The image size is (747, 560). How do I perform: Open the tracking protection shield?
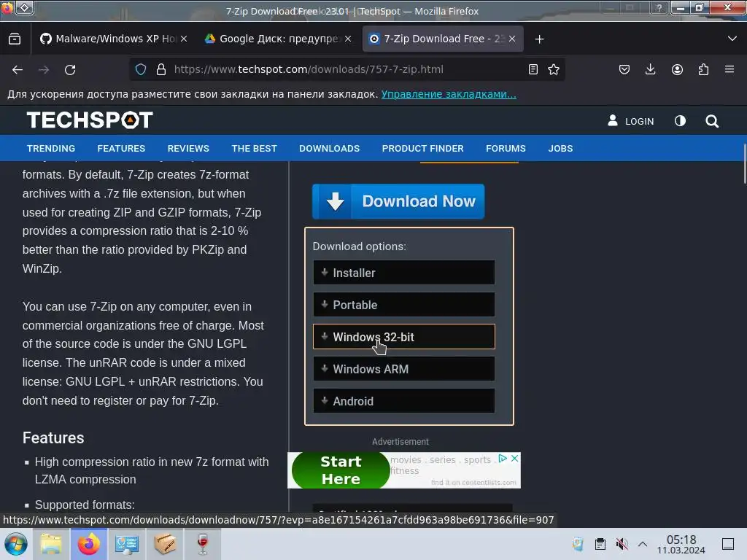coord(141,69)
